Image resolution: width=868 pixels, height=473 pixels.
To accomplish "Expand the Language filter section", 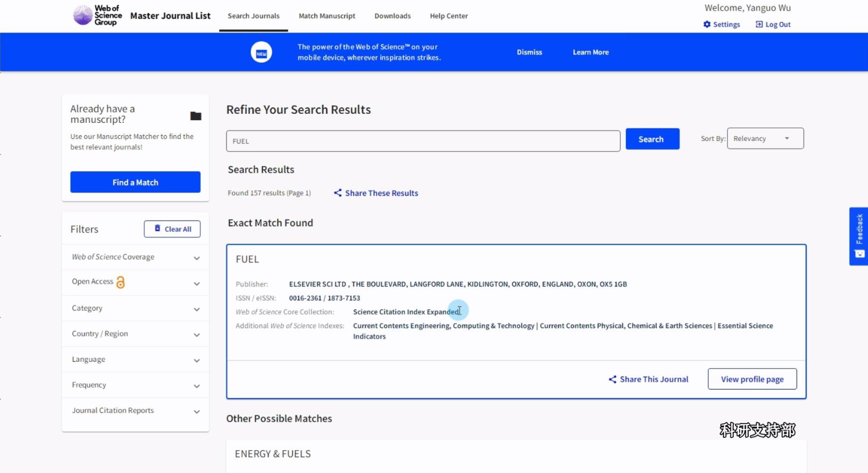I will pos(196,360).
